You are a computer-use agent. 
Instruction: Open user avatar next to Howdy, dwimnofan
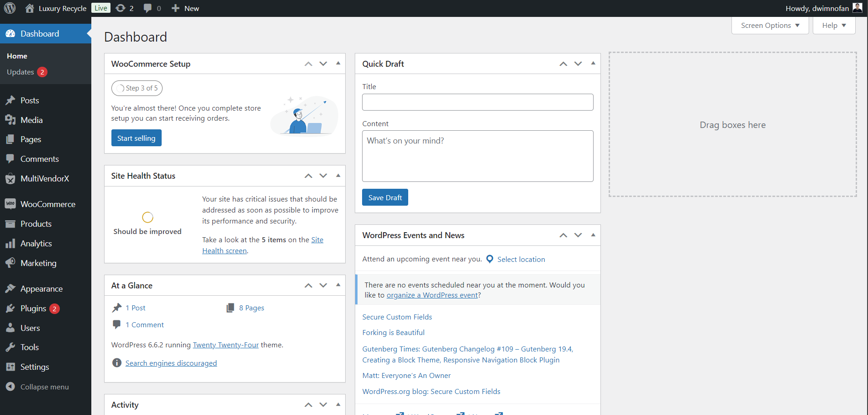[857, 8]
